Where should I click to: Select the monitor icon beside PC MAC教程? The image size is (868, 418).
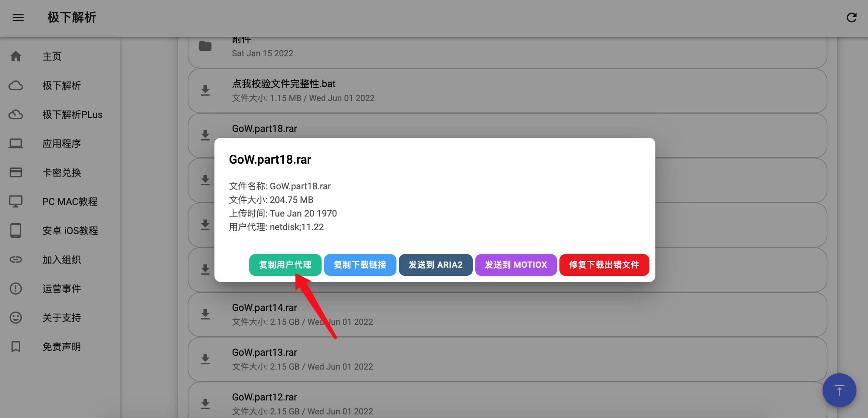[16, 202]
